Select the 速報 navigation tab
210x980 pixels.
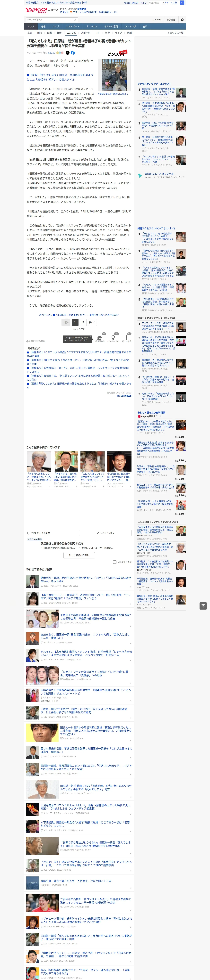pos(43,27)
